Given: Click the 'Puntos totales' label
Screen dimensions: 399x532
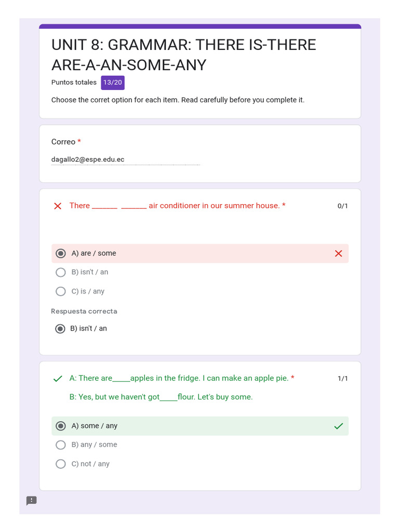Looking at the screenshot, I should pos(74,83).
